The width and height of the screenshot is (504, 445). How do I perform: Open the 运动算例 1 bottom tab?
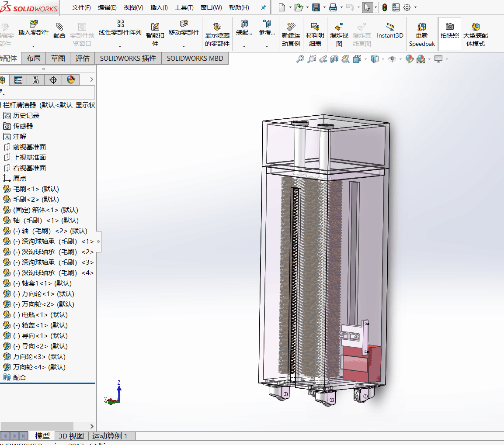coord(110,436)
